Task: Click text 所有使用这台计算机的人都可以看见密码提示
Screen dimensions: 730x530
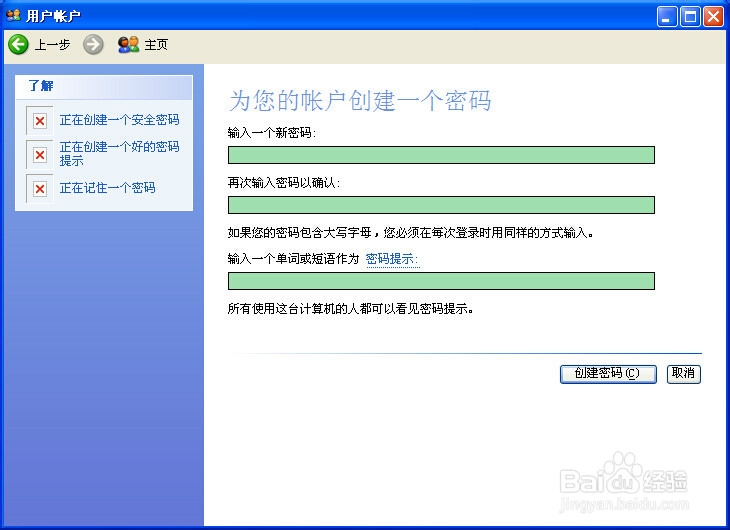Action: 351,308
